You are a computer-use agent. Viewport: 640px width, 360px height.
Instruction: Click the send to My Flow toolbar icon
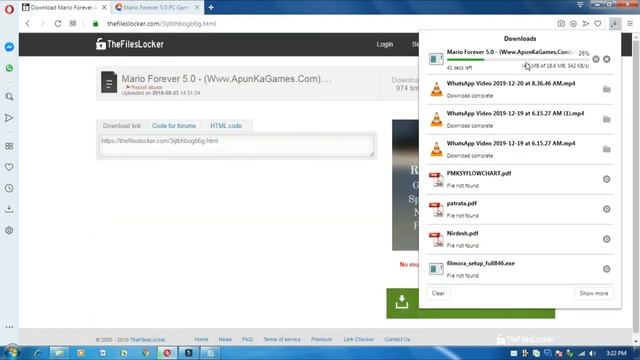tap(586, 24)
